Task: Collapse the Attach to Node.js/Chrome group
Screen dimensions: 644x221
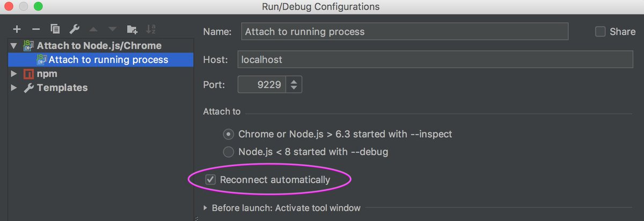Action: pyautogui.click(x=13, y=46)
